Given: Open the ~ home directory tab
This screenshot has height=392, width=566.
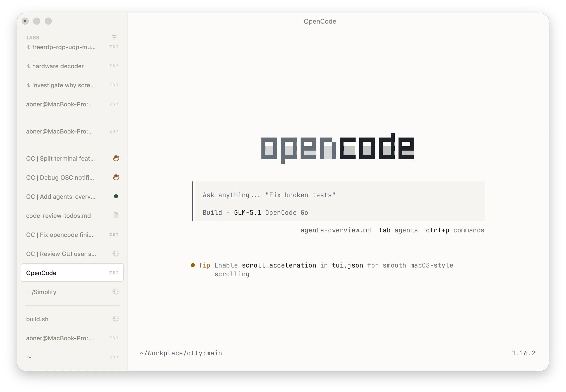Looking at the screenshot, I should click(72, 357).
